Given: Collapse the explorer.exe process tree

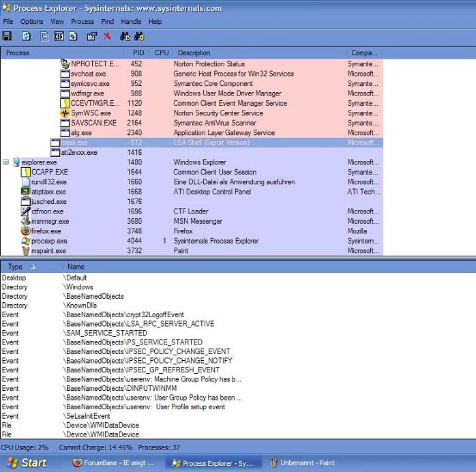Looking at the screenshot, I should click(5, 162).
